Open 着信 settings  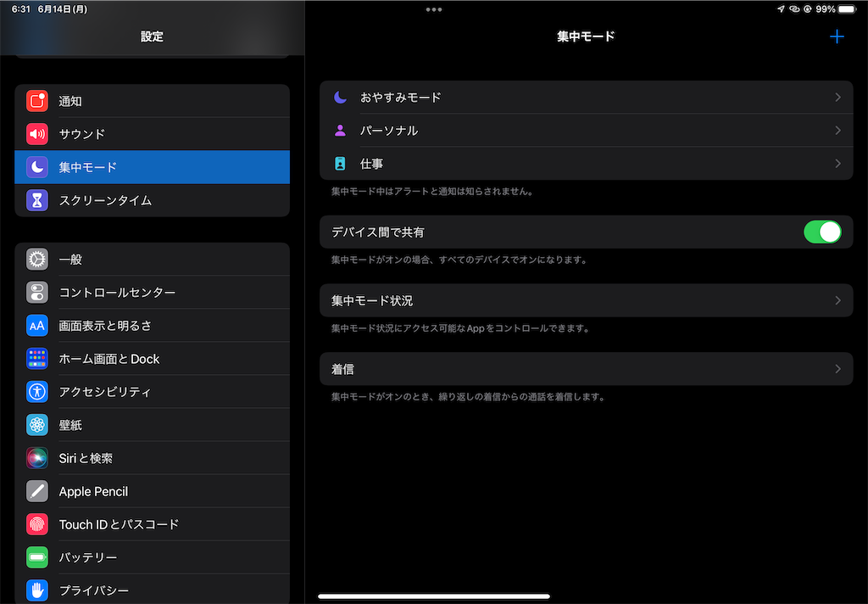click(x=587, y=369)
